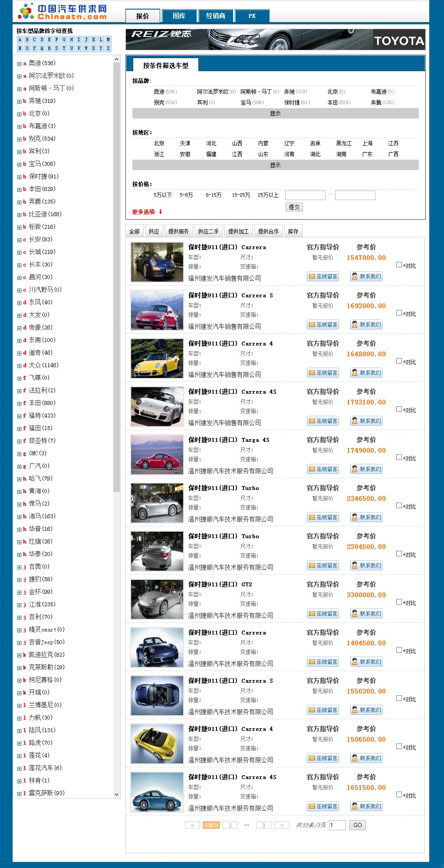Screen dimensions: 444x868
Task: Click 在线留言 on the Targa 4S listing
Action: pos(323,469)
